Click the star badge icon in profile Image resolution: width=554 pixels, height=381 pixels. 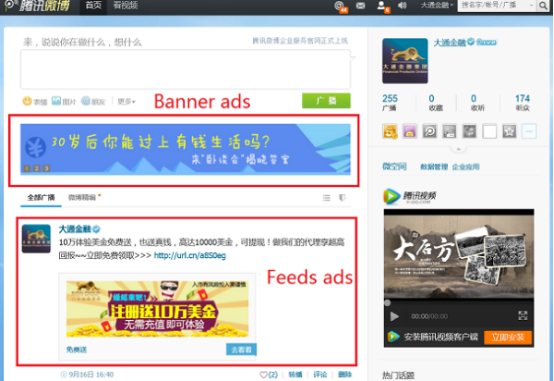pyautogui.click(x=509, y=131)
